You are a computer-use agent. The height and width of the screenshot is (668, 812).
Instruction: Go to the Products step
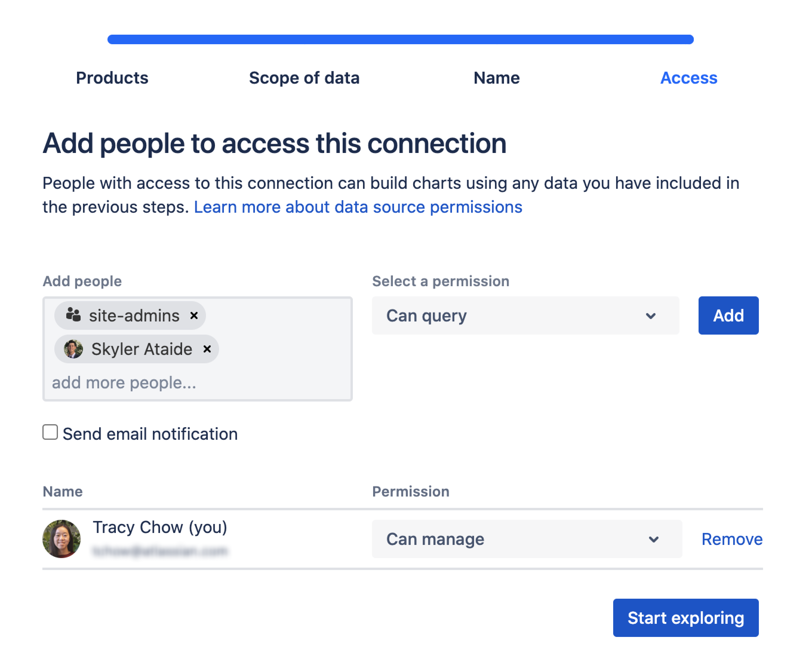[x=112, y=78]
